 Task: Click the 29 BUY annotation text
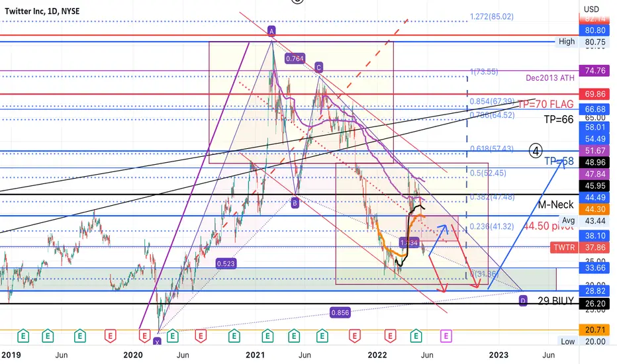(x=555, y=301)
